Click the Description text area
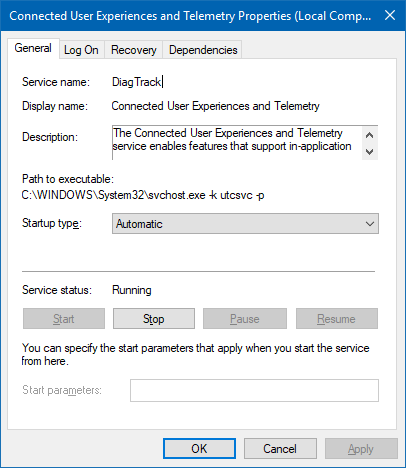Image resolution: width=406 pixels, height=468 pixels. pos(237,143)
